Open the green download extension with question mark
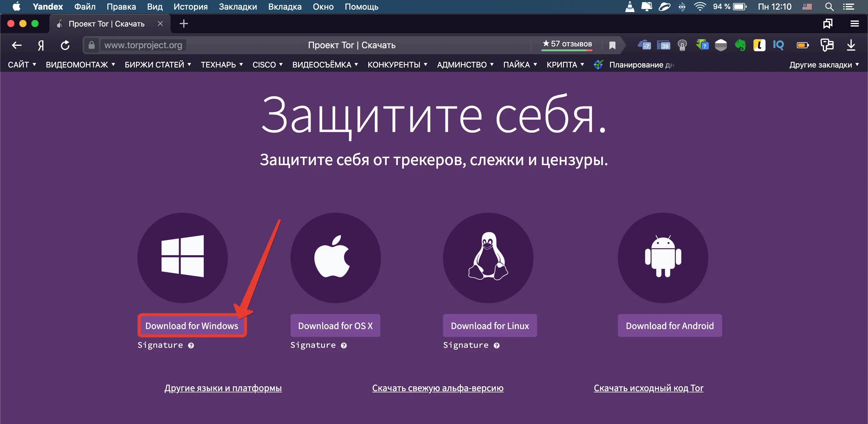This screenshot has width=868, height=424. (702, 45)
